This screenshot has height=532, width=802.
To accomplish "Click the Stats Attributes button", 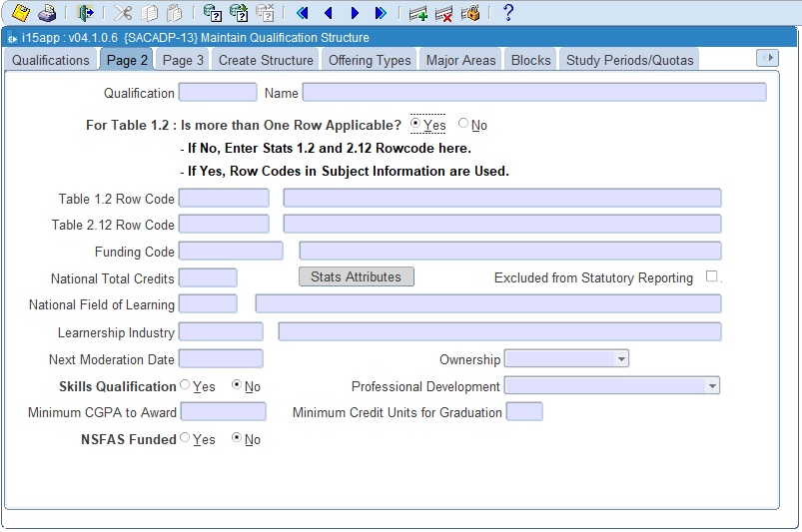I will (x=356, y=276).
